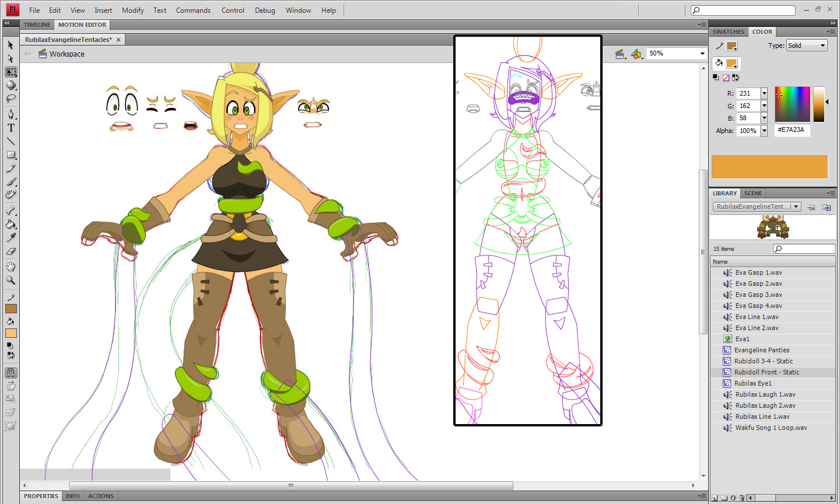Select Evangeline Panties in the library list
The width and height of the screenshot is (840, 504).
(x=761, y=350)
